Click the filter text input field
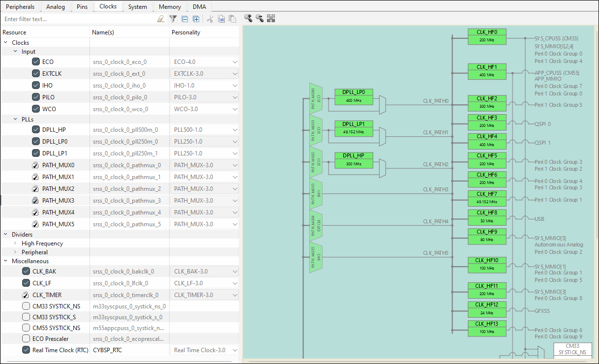Viewport: 599px width, 364px height. coord(79,19)
